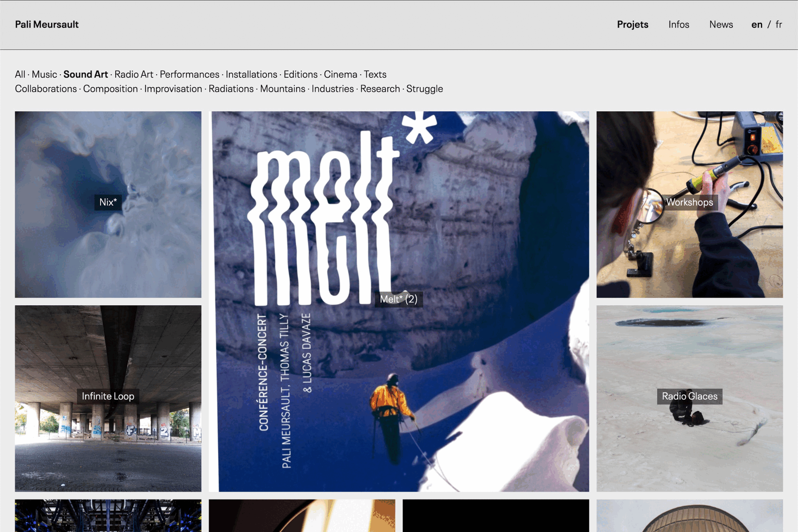Filter by Installations category
This screenshot has width=798, height=532.
[251, 74]
